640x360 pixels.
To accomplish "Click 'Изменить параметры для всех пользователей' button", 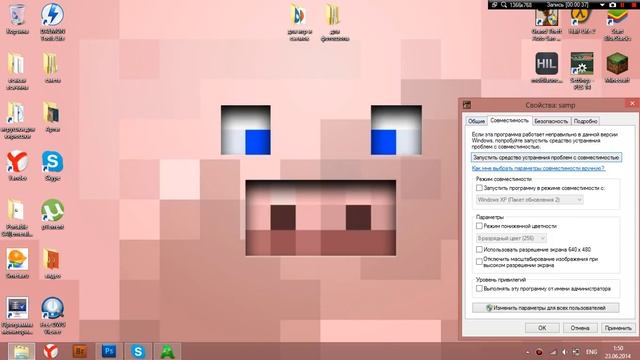I will tap(546, 308).
